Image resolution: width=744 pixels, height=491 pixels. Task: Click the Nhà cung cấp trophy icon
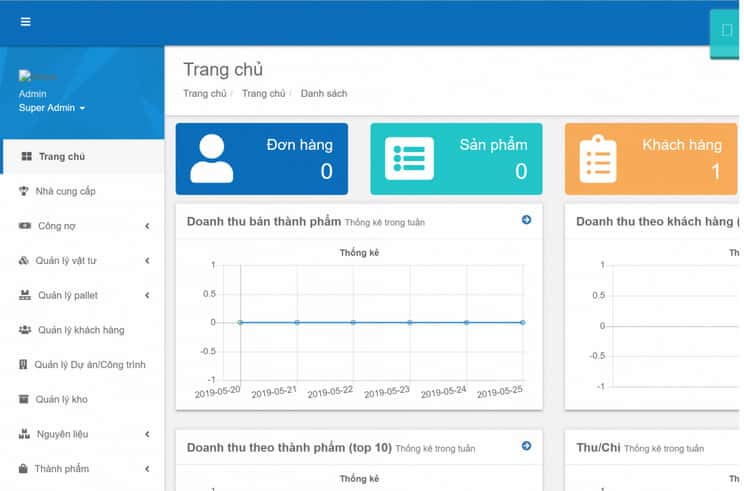pyautogui.click(x=23, y=191)
